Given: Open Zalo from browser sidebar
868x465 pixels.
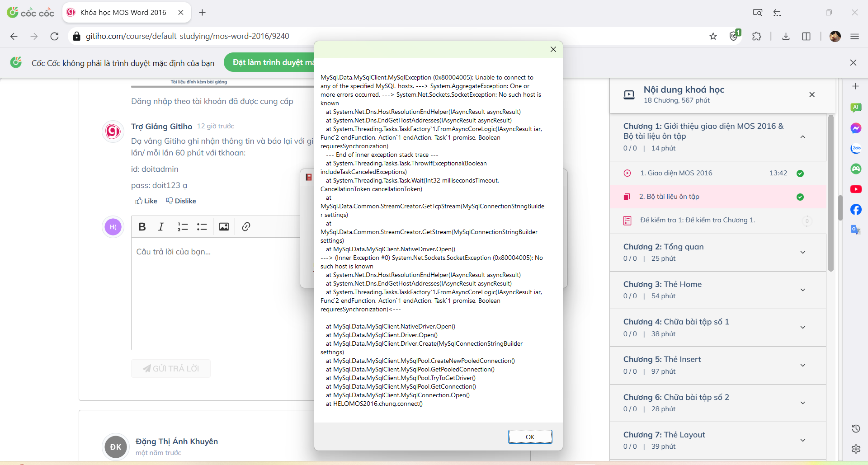Looking at the screenshot, I should pyautogui.click(x=856, y=148).
